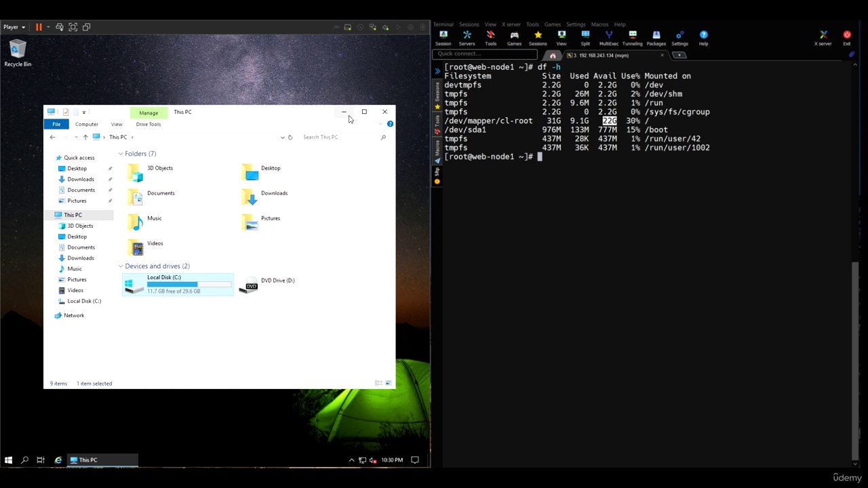The height and width of the screenshot is (488, 868).
Task: Open Internet Explorer from VM taskbar
Action: 58,460
